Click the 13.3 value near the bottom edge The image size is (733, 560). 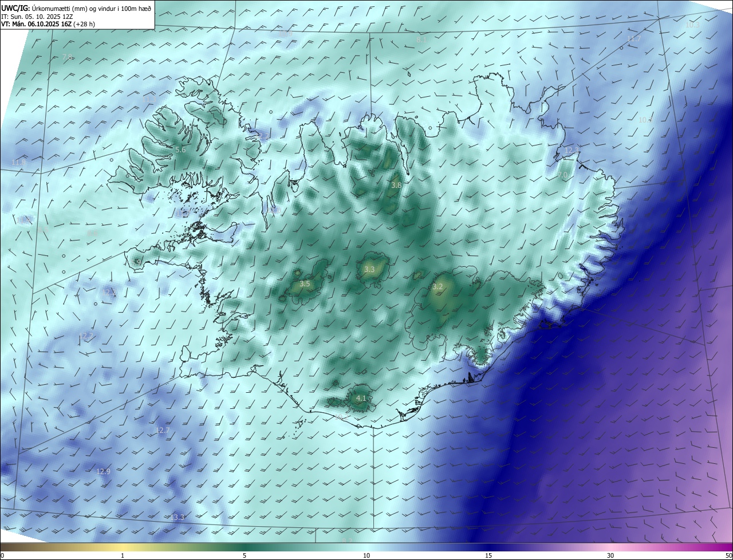(x=178, y=517)
